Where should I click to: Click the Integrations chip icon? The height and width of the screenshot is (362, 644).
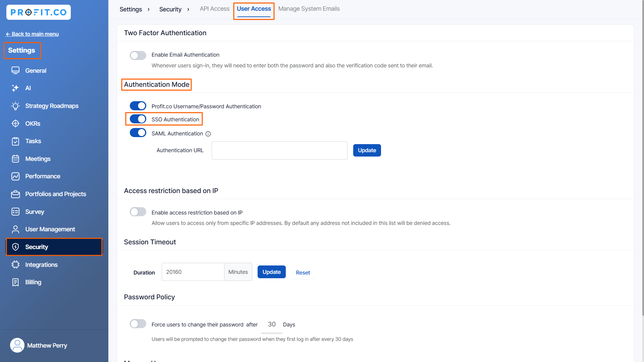tap(15, 264)
